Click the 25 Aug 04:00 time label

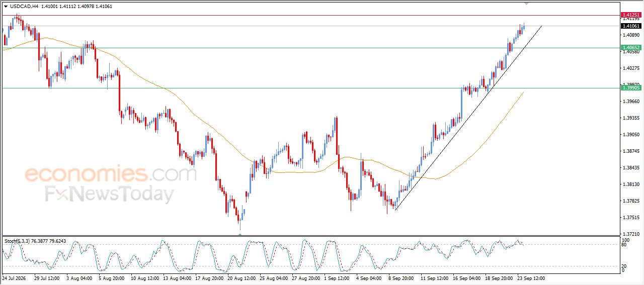(273, 278)
